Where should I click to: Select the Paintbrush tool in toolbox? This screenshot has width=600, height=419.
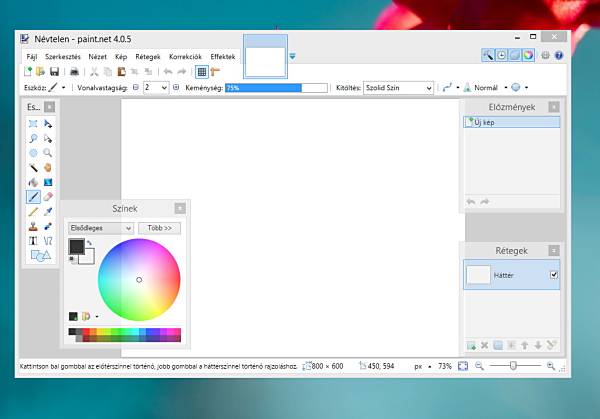(x=33, y=197)
